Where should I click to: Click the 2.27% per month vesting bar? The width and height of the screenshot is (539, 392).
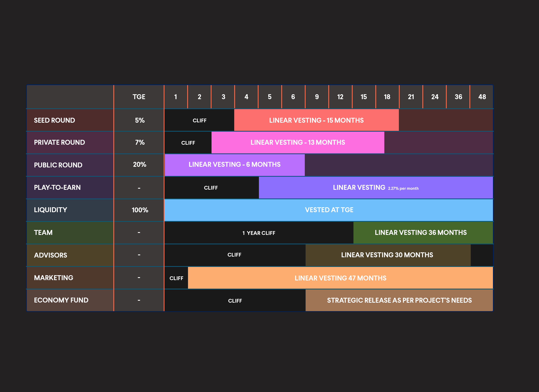point(376,188)
